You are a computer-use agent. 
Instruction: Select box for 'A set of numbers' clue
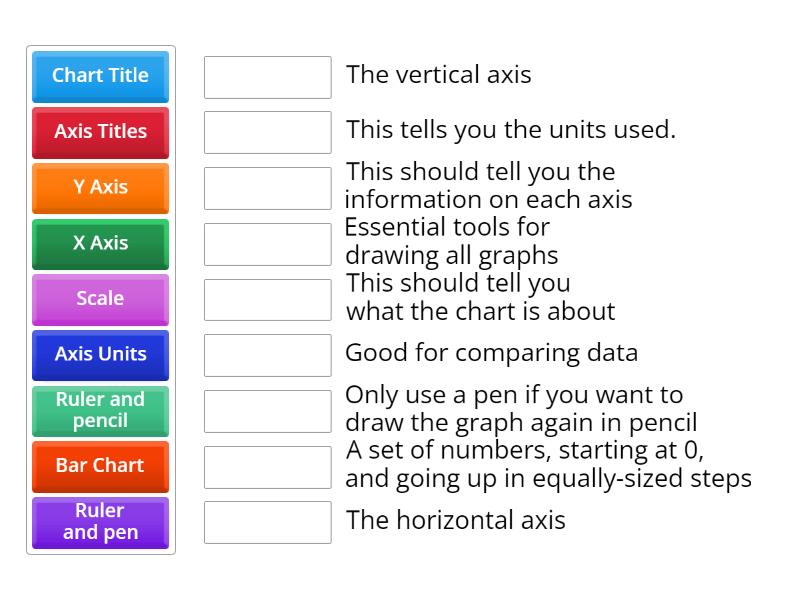(x=267, y=466)
